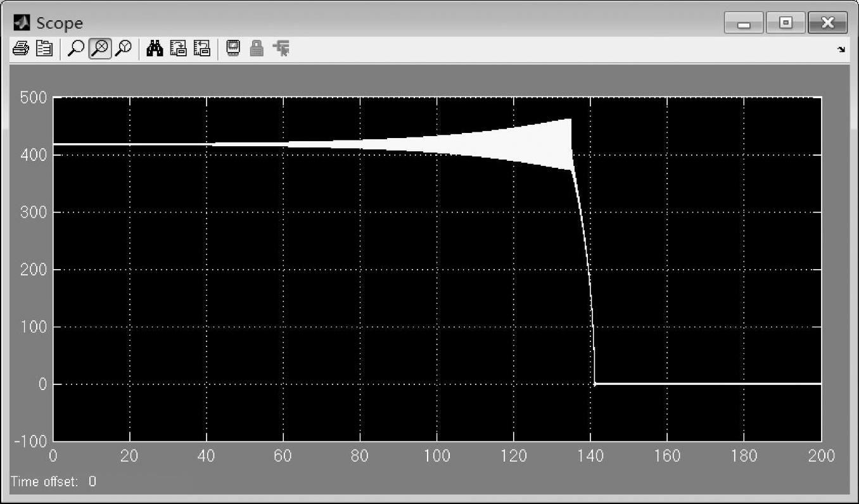
Task: Click the 400 y-axis label
Action: [x=35, y=155]
